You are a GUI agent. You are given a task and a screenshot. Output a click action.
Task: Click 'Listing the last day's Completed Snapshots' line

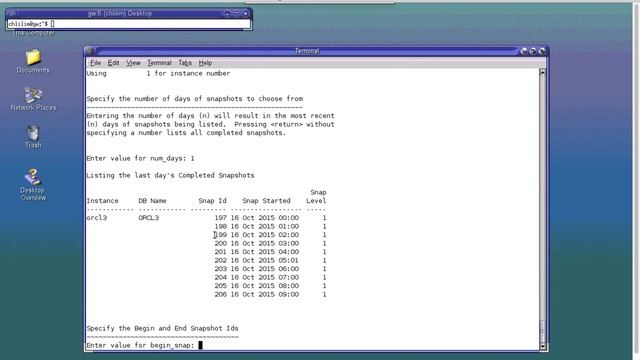coord(170,176)
